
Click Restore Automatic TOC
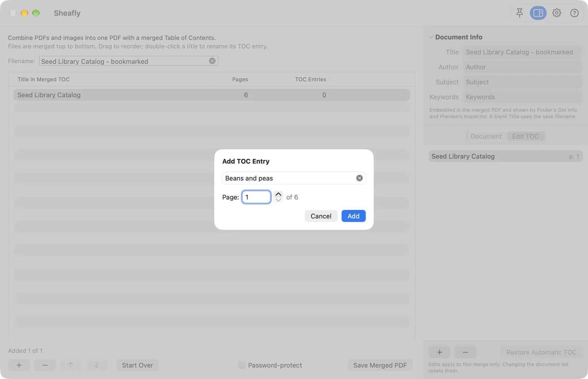pos(541,352)
